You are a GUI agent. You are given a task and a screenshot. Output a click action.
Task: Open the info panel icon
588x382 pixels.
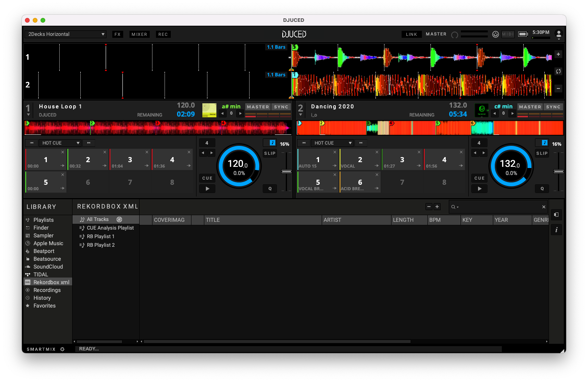556,230
